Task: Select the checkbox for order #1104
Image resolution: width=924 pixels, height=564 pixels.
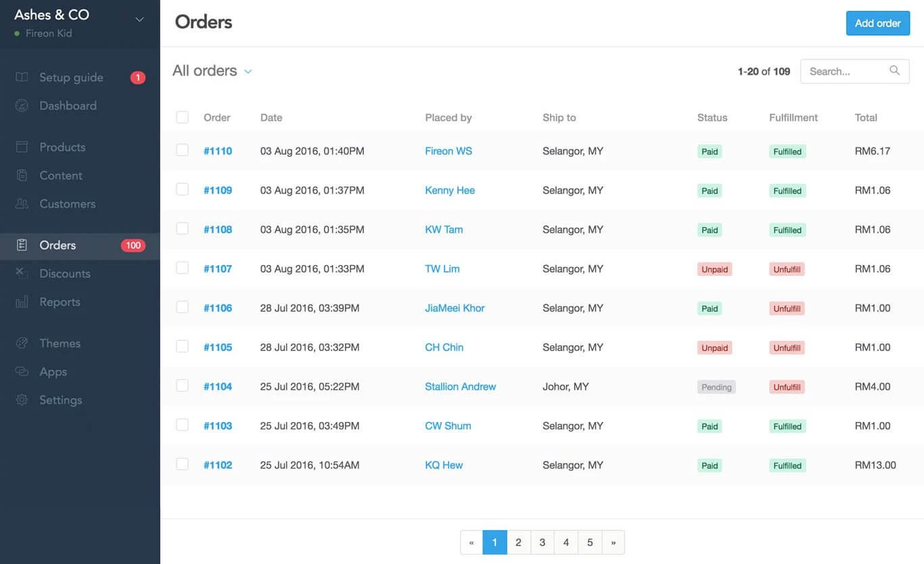Action: click(x=182, y=385)
